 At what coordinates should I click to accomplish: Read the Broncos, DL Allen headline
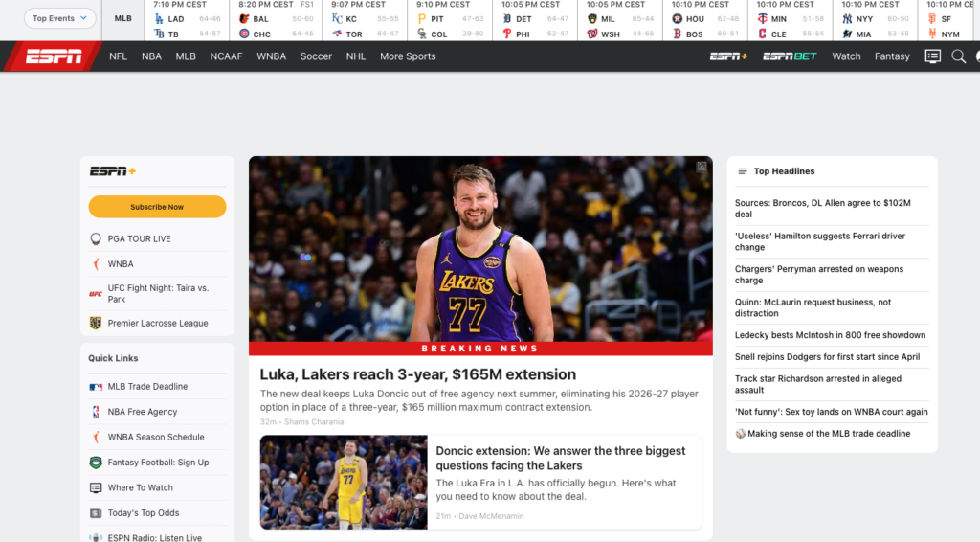pos(822,209)
